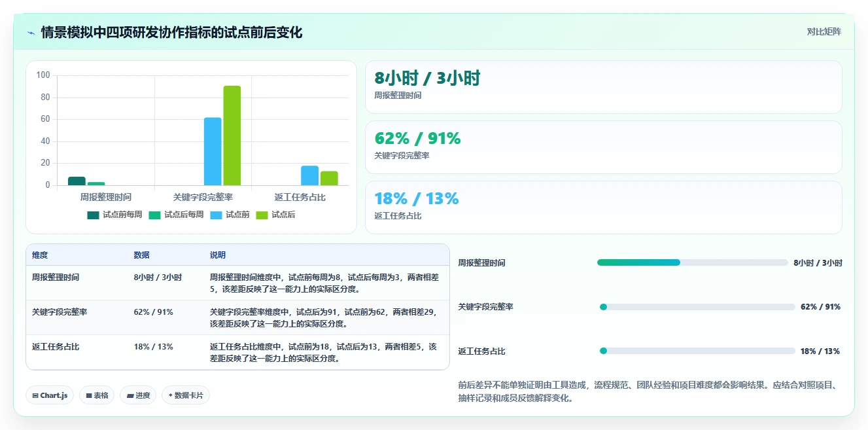Click the 说明 column header
The width and height of the screenshot is (868, 430).
point(218,255)
